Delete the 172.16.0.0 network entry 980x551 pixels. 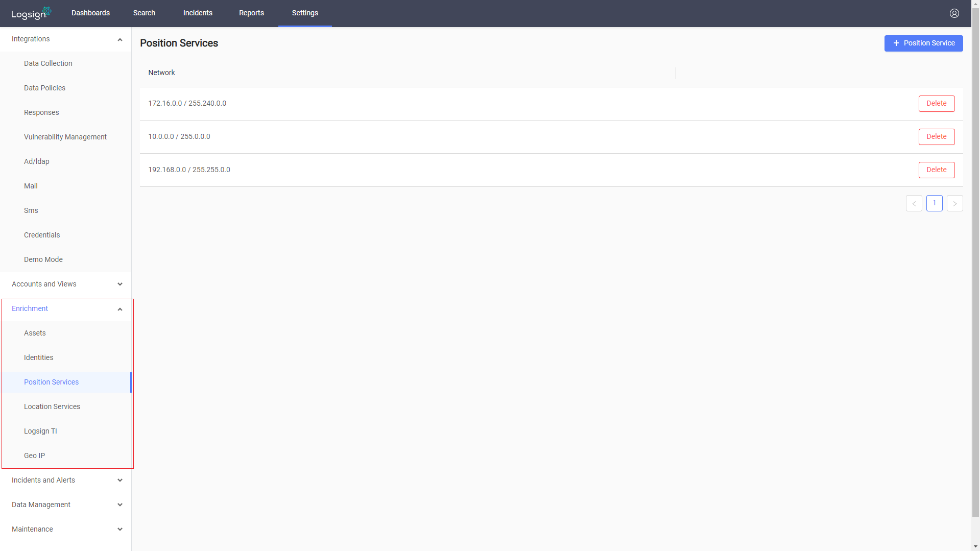tap(936, 104)
